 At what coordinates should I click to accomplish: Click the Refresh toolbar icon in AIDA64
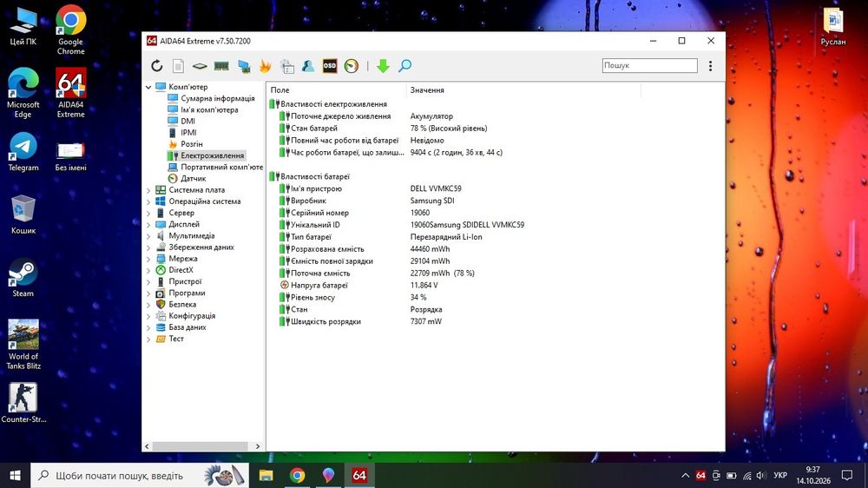tap(156, 66)
